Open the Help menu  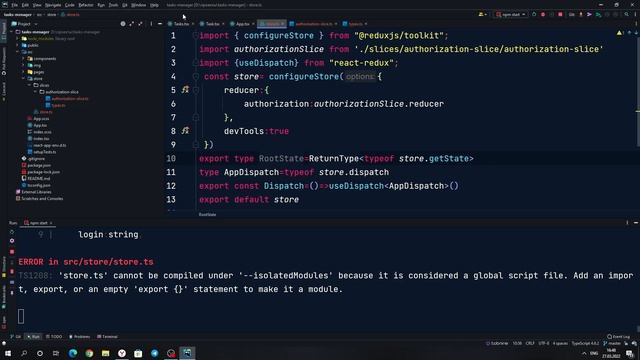[154, 5]
